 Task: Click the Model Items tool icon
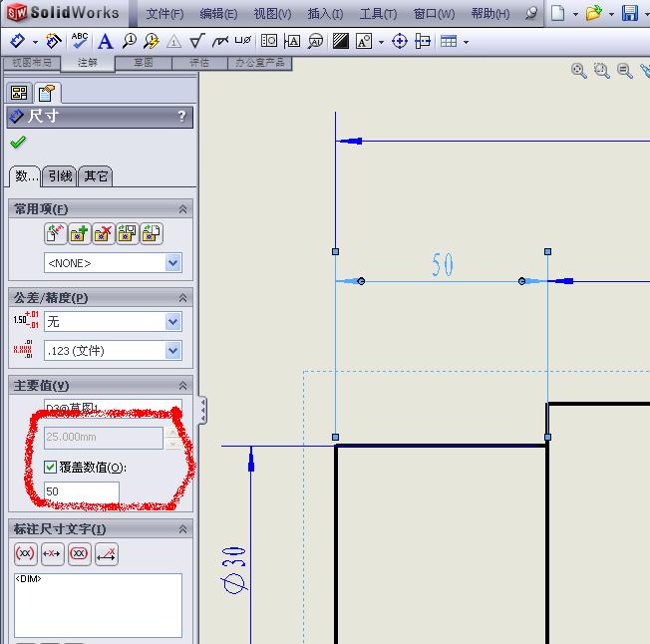pos(54,41)
